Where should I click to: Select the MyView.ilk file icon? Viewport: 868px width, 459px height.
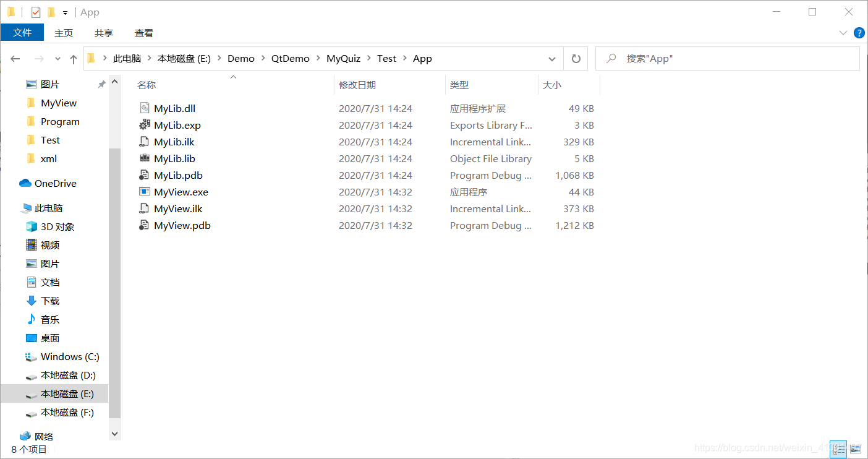[x=144, y=208]
